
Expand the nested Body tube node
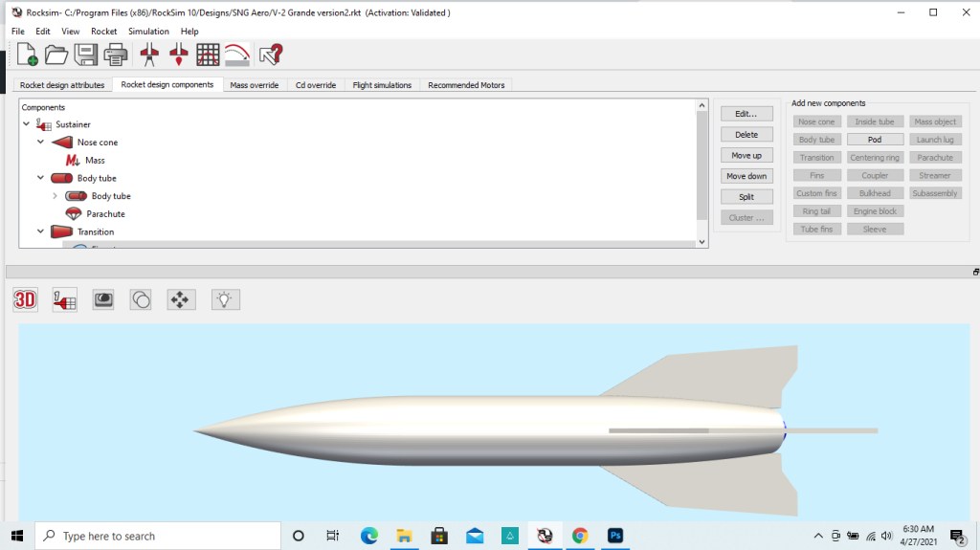[56, 196]
